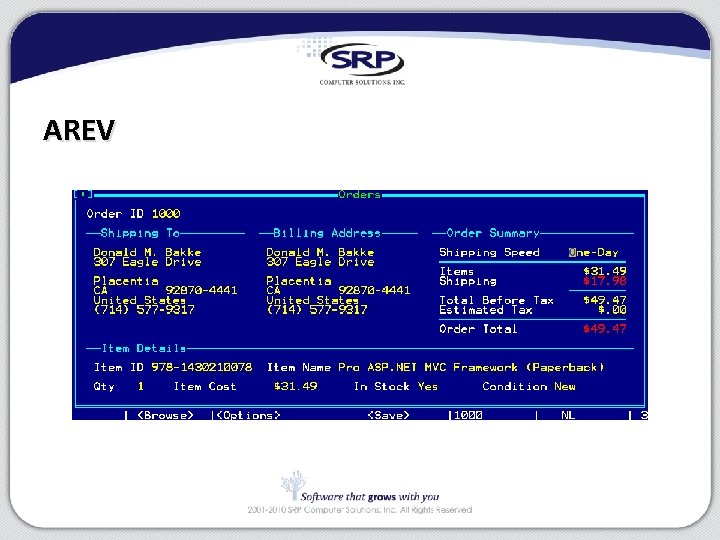Screen dimensions: 720x540
Task: Click Billing Address name Donald M. Bakke
Action: 321,252
